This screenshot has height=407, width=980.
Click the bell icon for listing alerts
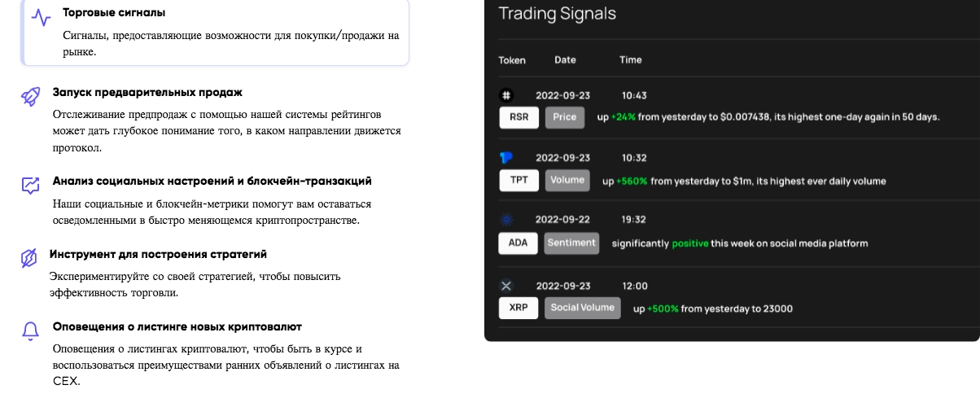pyautogui.click(x=30, y=330)
